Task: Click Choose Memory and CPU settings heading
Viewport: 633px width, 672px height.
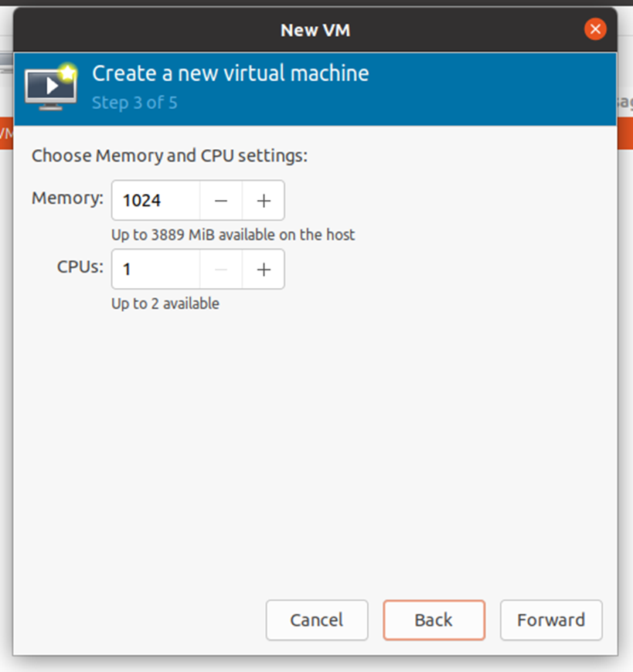Action: coord(169,155)
